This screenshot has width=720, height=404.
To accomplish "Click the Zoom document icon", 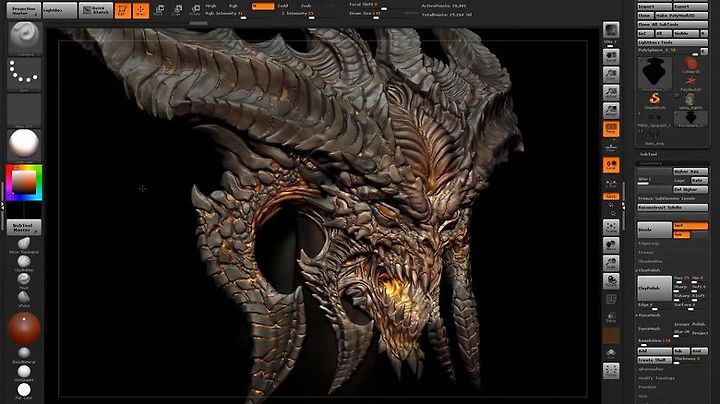I will [611, 75].
